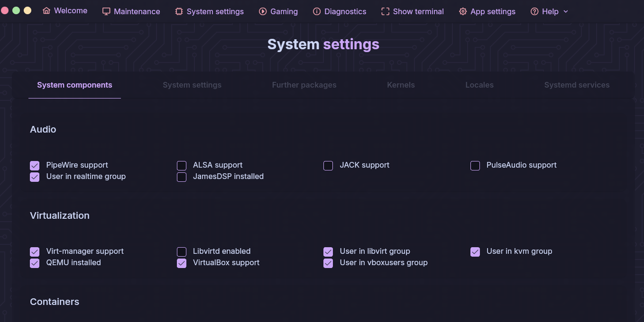Open Diagnostics menu label
Image resolution: width=644 pixels, height=322 pixels.
345,11
